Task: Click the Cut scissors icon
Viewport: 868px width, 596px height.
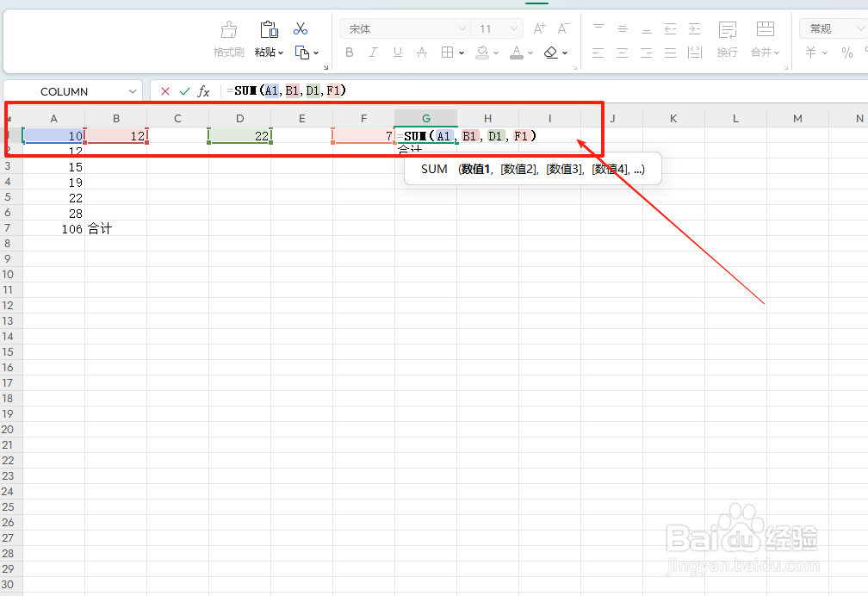Action: click(x=301, y=28)
